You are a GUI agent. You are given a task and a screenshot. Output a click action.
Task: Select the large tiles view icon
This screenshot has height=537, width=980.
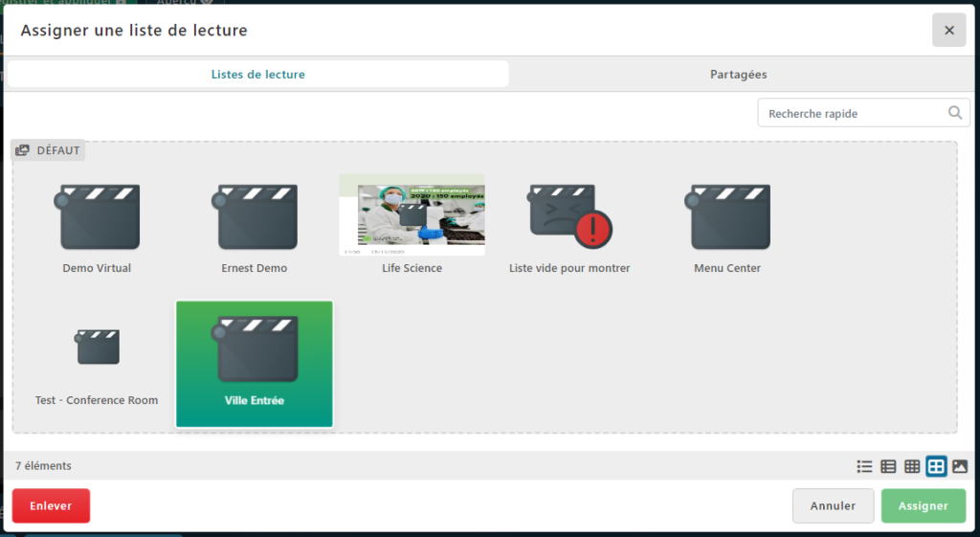click(936, 466)
